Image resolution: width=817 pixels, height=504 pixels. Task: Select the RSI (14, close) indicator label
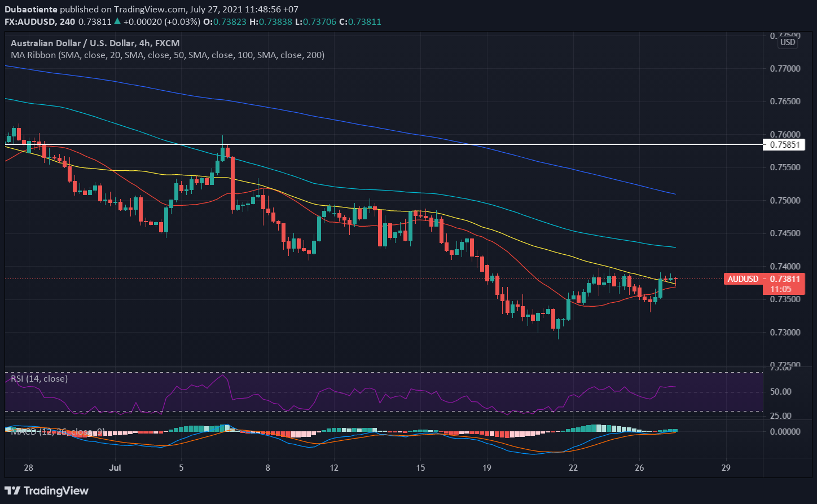(x=39, y=378)
